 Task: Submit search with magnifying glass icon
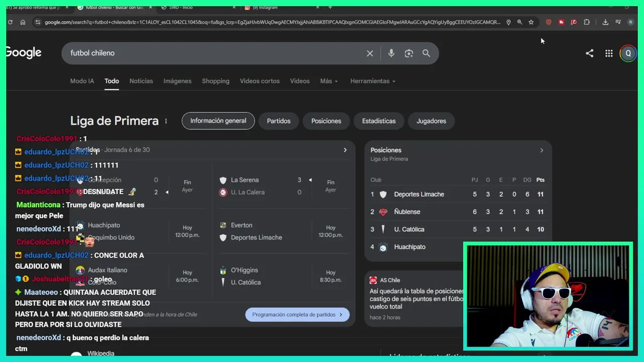tap(426, 53)
